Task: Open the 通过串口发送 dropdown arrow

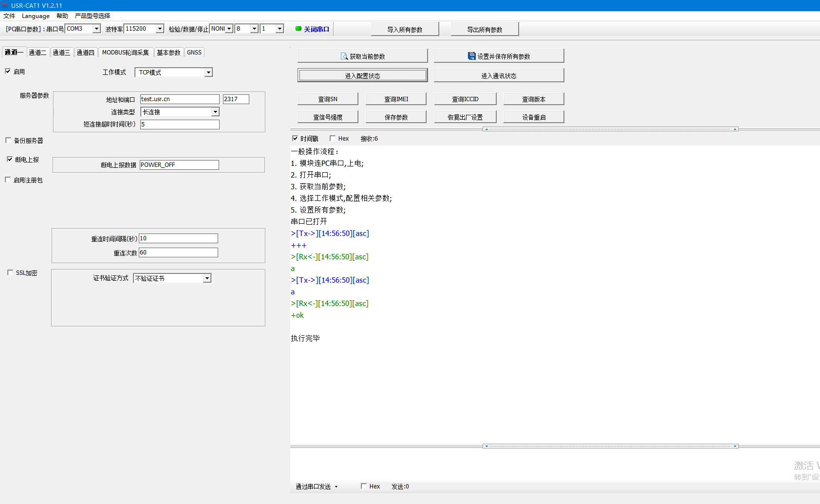Action: [x=336, y=486]
